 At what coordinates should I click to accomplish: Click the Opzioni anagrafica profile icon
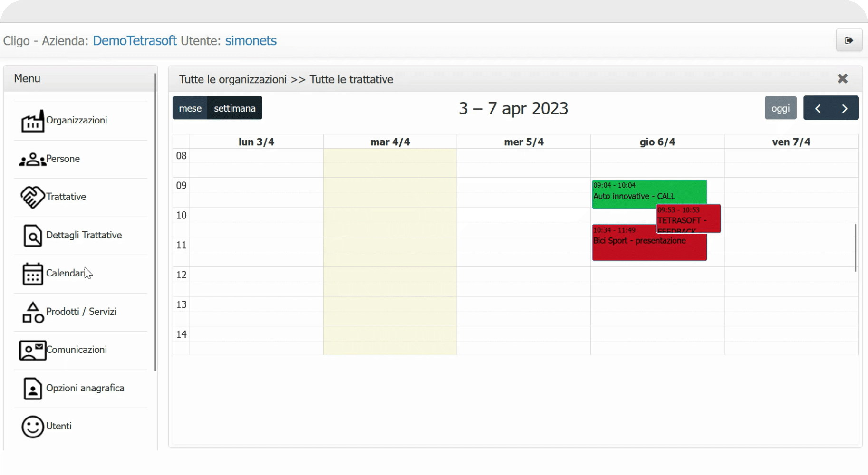point(32,389)
